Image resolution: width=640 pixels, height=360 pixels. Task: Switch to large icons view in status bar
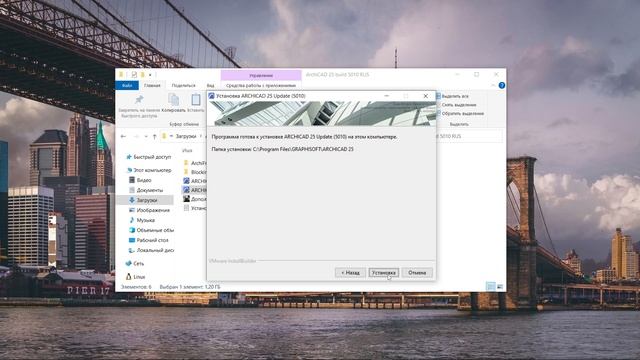500,287
